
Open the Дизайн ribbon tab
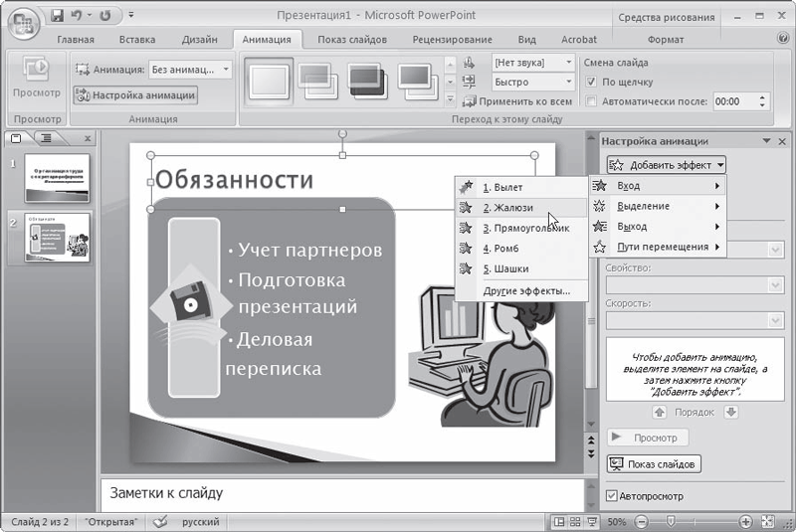click(x=200, y=39)
